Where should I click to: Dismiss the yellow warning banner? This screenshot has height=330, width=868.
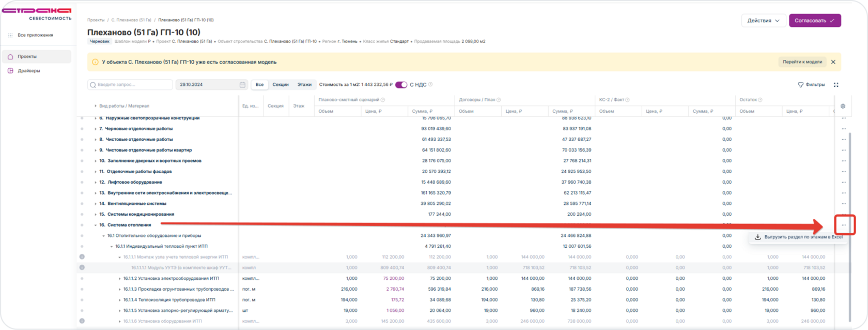(x=833, y=62)
